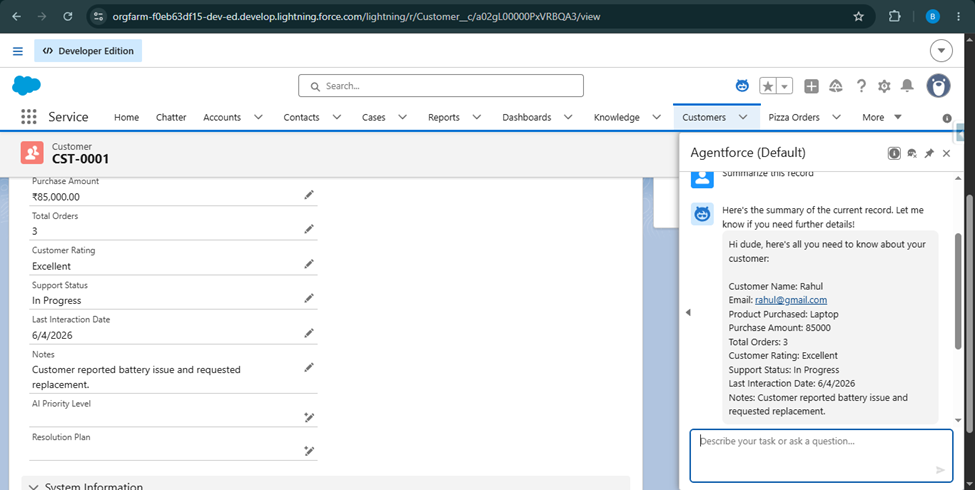The image size is (975, 490).
Task: Open the Agentforce icon in header
Action: pyautogui.click(x=742, y=86)
